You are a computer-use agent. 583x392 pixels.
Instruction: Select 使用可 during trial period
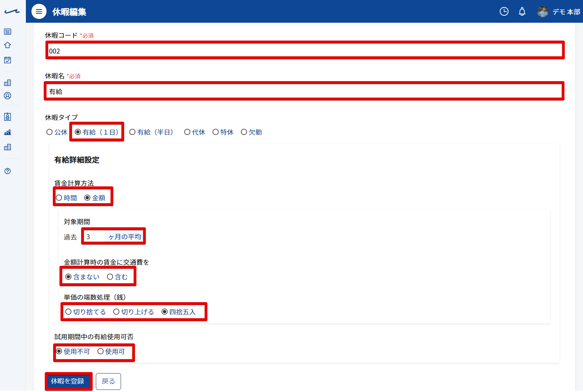pos(111,351)
